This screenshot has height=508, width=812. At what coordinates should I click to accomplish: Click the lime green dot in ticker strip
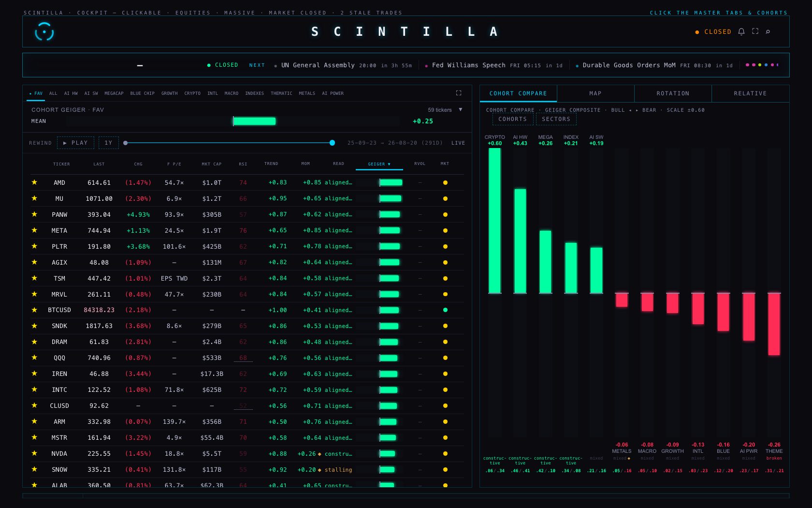pos(759,65)
